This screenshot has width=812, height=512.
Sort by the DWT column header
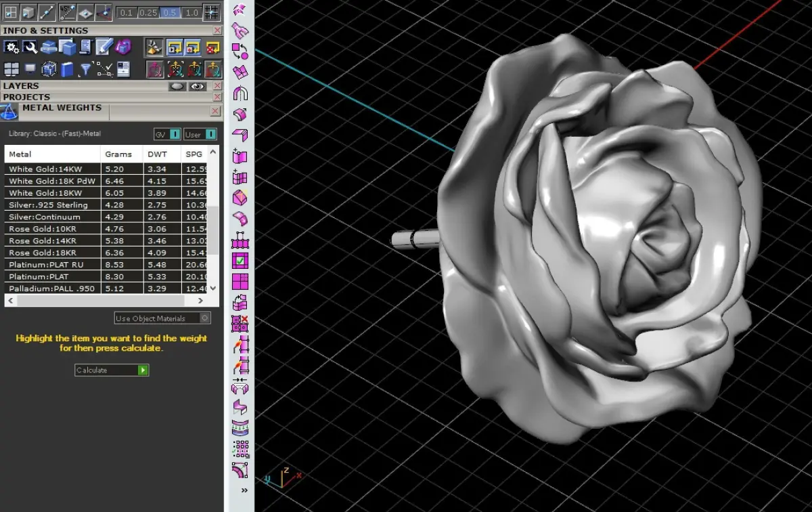coord(162,154)
